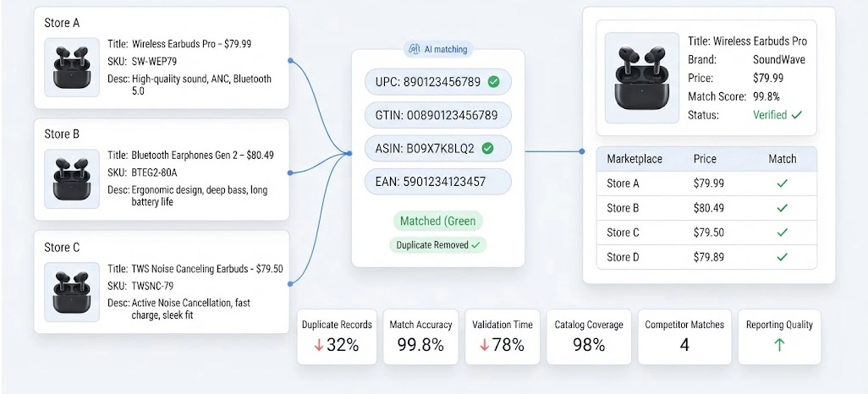Click the SoundWave brand value
Screen dimensions: 868x394
pos(779,59)
